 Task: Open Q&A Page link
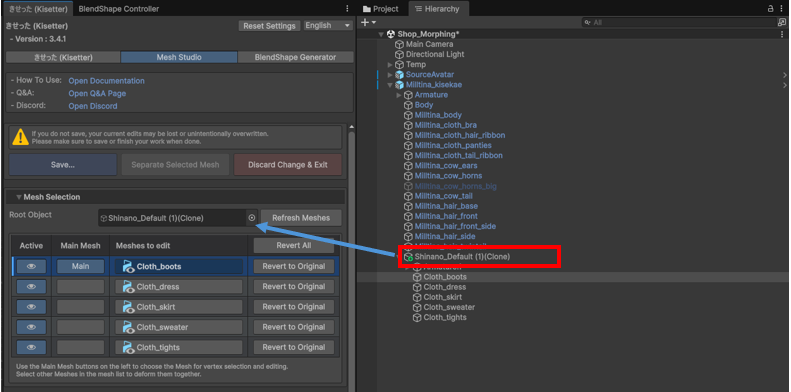tap(97, 93)
